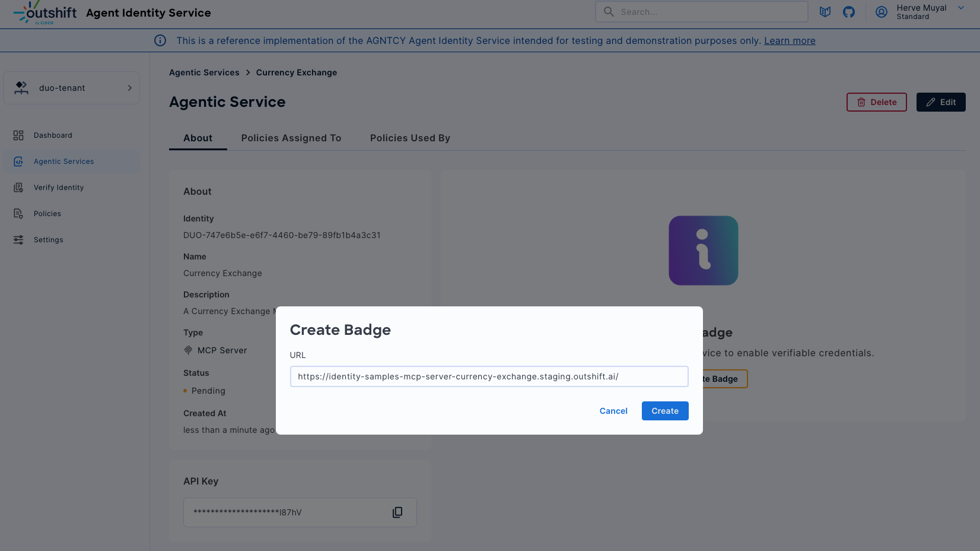Open Policies via its sidebar icon
This screenshot has width=980, height=551.
pyautogui.click(x=18, y=213)
